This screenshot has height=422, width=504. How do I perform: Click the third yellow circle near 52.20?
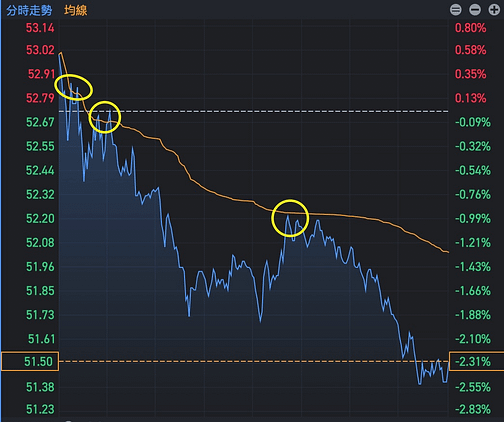click(x=290, y=218)
